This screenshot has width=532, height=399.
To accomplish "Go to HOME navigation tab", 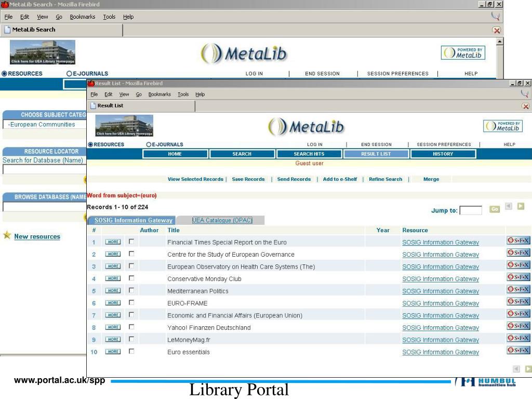I will click(x=175, y=154).
